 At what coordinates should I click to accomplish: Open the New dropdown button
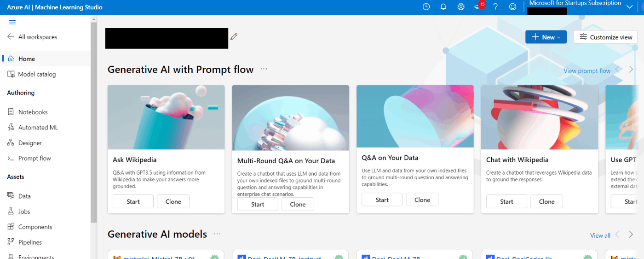[546, 37]
